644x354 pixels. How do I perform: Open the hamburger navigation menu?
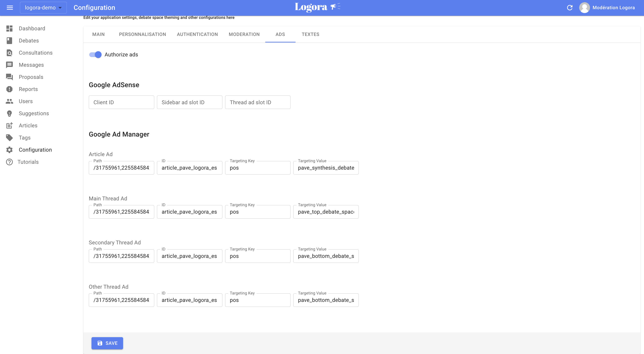10,7
